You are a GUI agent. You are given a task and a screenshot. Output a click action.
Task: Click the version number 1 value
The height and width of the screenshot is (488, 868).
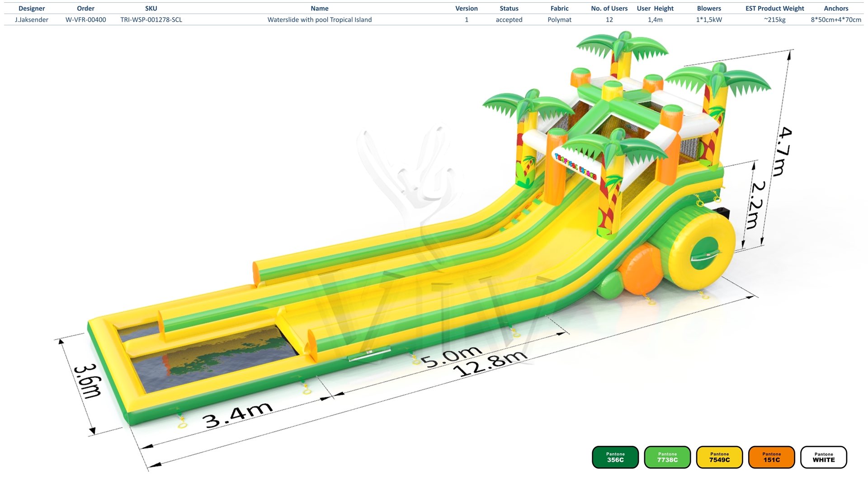(467, 19)
